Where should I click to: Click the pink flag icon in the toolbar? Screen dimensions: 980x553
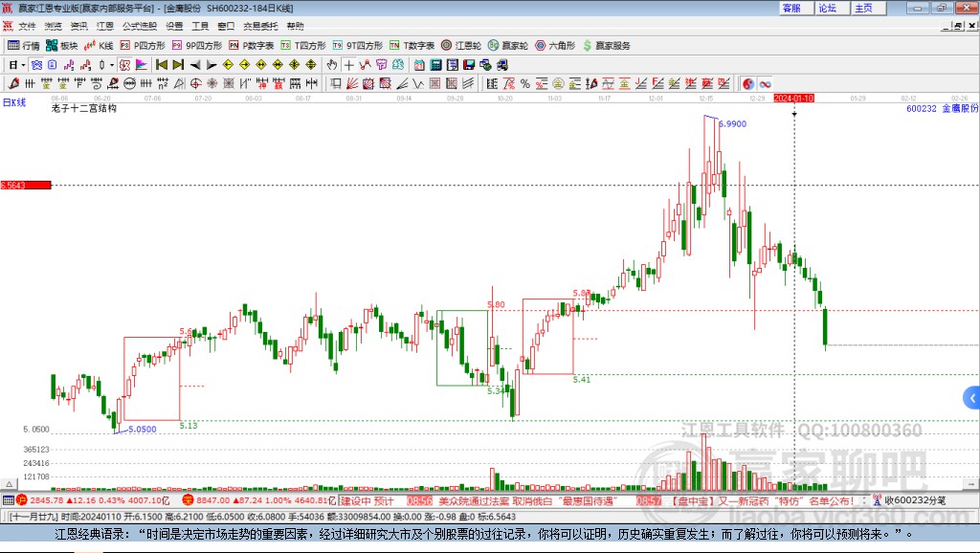(142, 65)
